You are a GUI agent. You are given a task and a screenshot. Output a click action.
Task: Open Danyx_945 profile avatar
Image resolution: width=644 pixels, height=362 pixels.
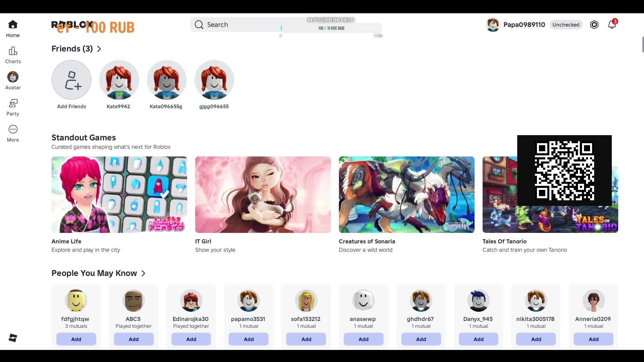tap(479, 300)
